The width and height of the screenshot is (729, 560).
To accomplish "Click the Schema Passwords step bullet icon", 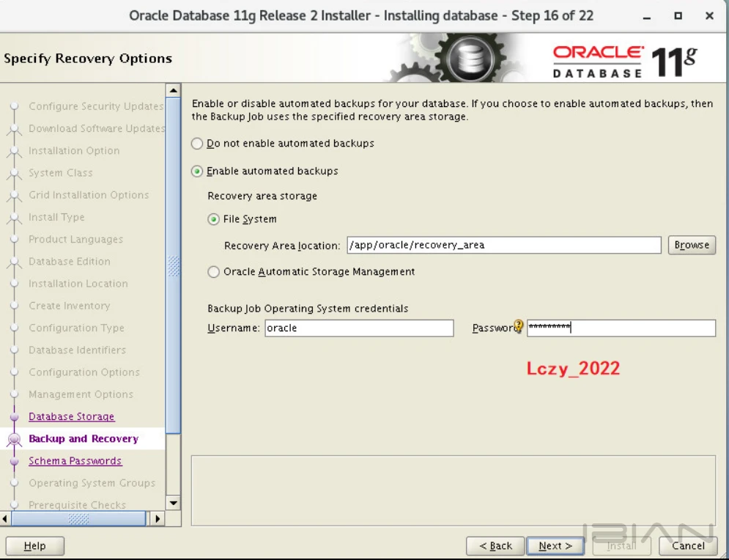I will (x=15, y=461).
